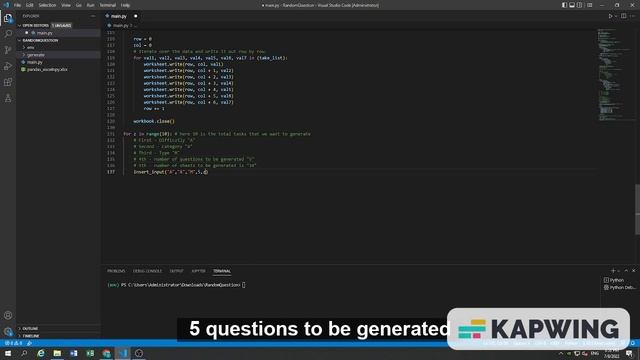Image resolution: width=640 pixels, height=360 pixels.
Task: Click the Run Python File play button
Action: [610, 16]
